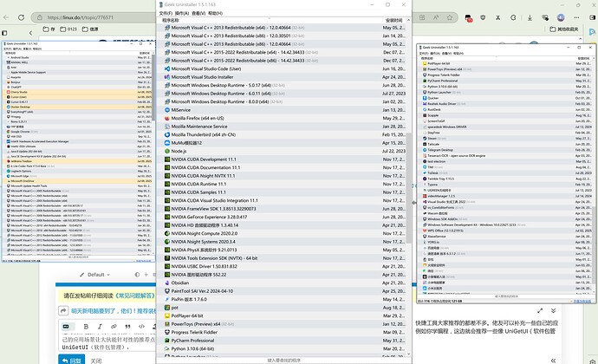Open the 帮助(H) menu in front window
Image resolution: width=598 pixels, height=364 pixels.
tap(215, 13)
